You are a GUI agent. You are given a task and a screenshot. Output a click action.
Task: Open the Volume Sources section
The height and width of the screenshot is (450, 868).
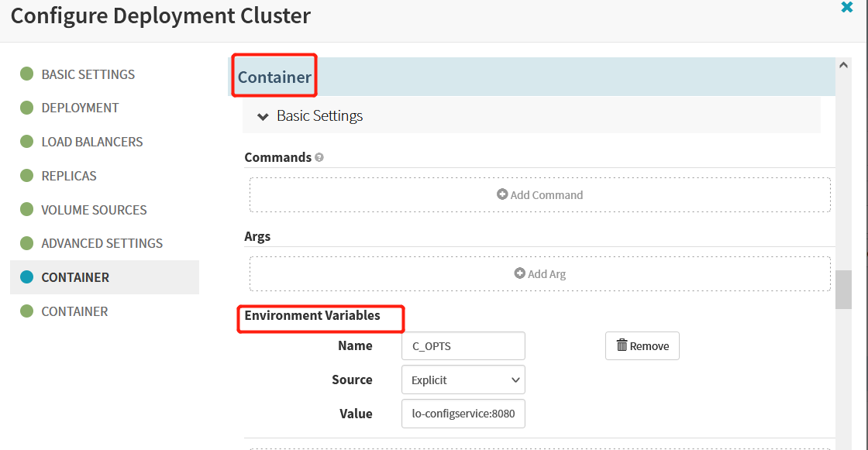pyautogui.click(x=94, y=210)
